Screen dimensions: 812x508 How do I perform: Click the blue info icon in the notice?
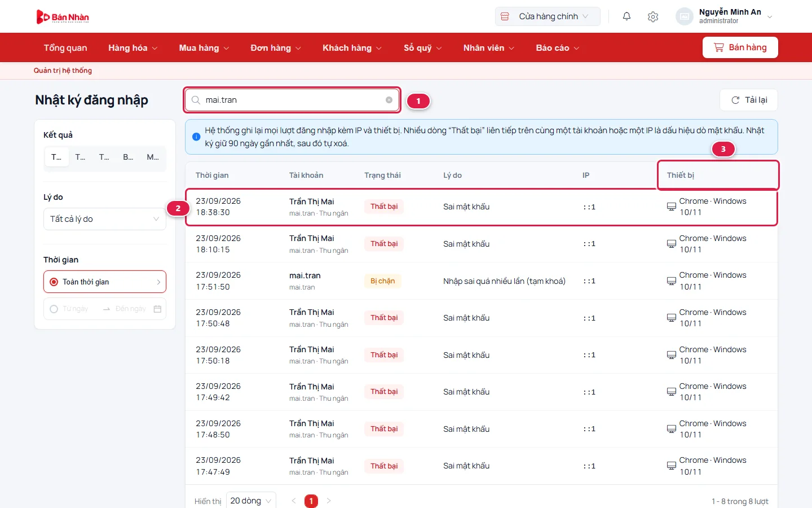[196, 137]
